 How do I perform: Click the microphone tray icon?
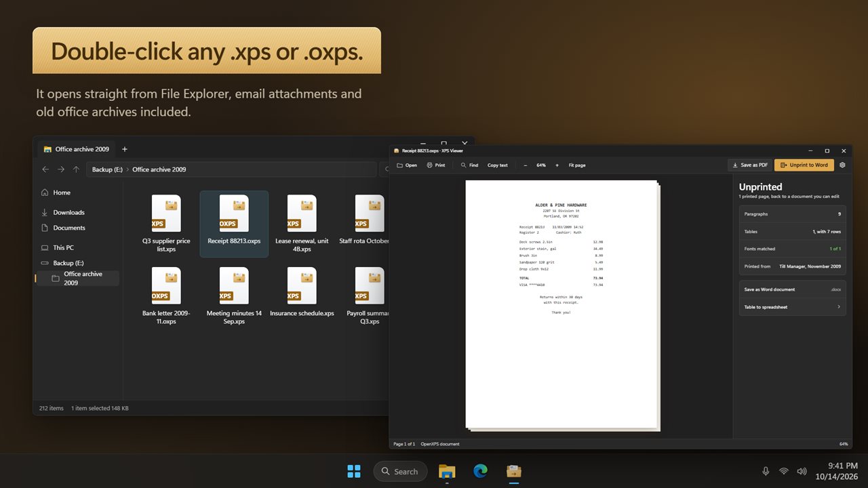(x=766, y=471)
